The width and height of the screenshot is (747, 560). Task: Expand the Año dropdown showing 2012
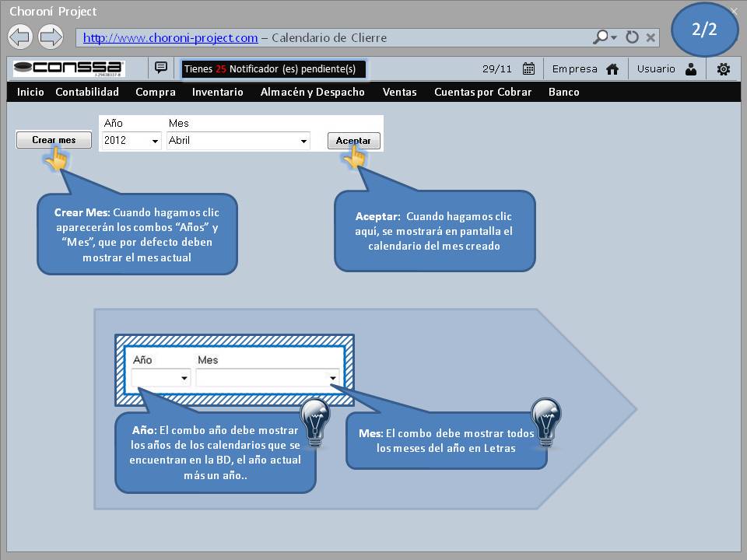(x=131, y=141)
